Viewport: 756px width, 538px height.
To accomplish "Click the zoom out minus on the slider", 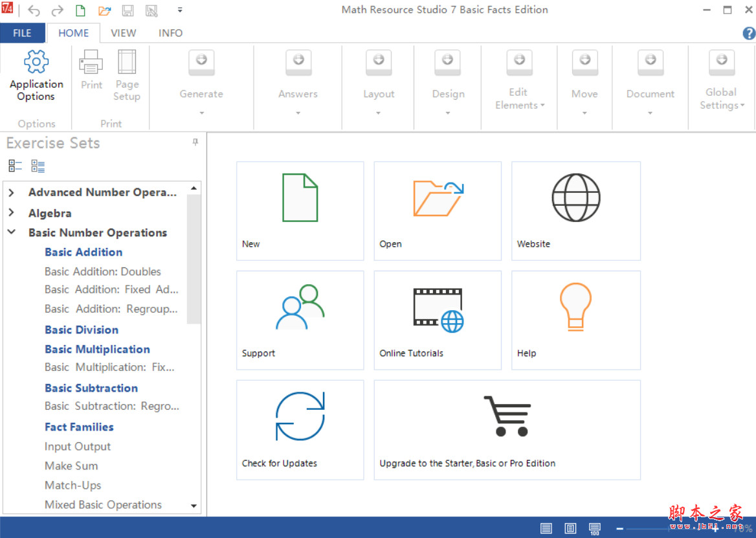I will coord(619,528).
